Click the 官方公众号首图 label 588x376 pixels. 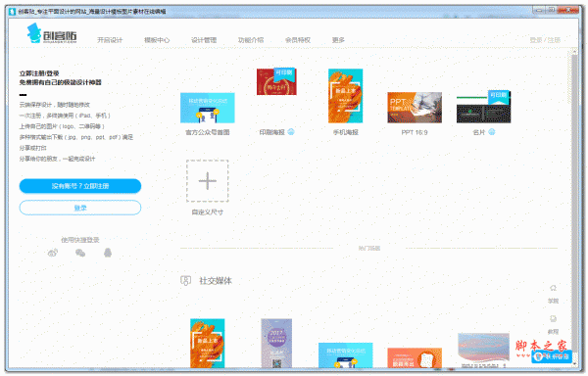tap(208, 132)
